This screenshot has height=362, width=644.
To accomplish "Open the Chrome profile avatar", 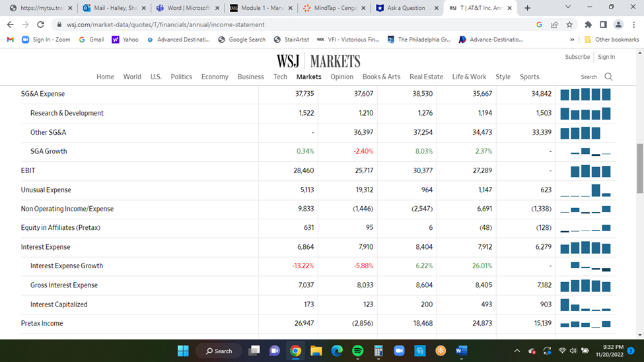I will (618, 24).
